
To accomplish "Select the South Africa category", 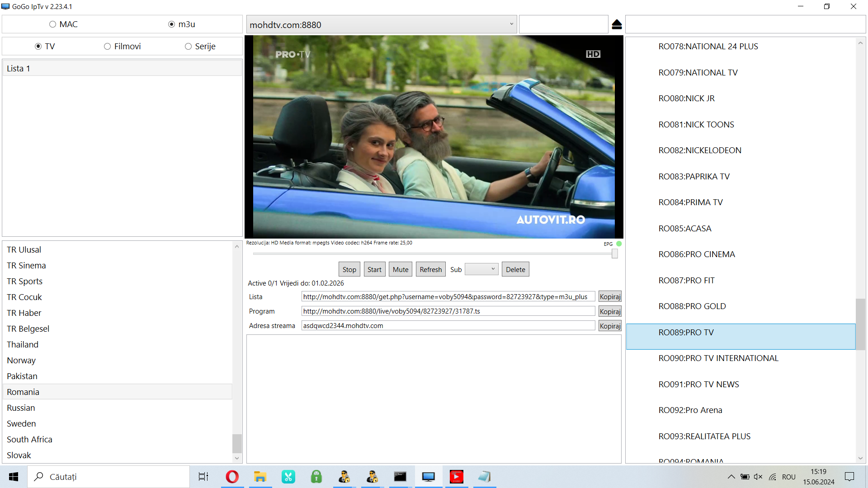I will [118, 439].
